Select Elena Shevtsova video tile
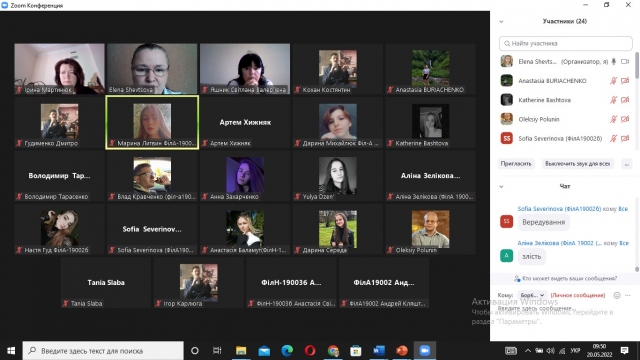This screenshot has height=360, width=640. click(x=152, y=69)
